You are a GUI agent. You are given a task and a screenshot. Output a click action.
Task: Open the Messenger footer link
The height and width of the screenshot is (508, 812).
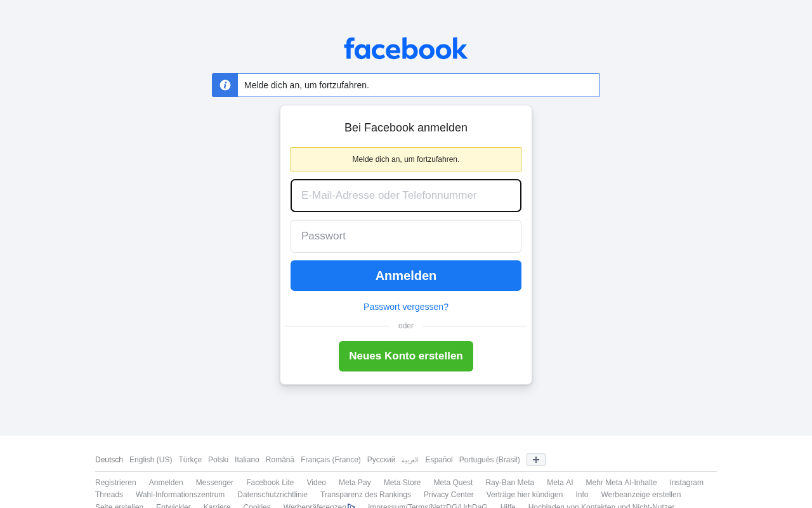(214, 483)
